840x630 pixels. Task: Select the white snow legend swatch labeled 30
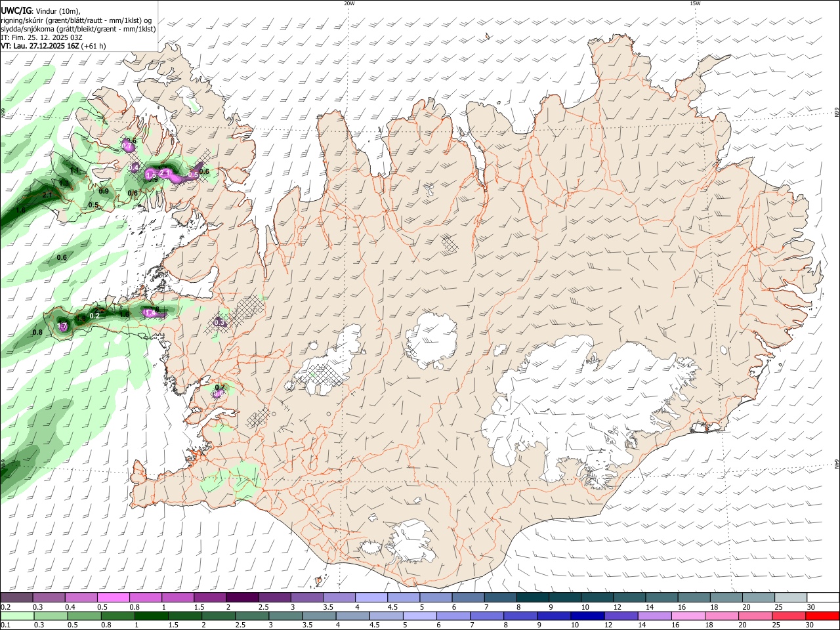click(822, 598)
